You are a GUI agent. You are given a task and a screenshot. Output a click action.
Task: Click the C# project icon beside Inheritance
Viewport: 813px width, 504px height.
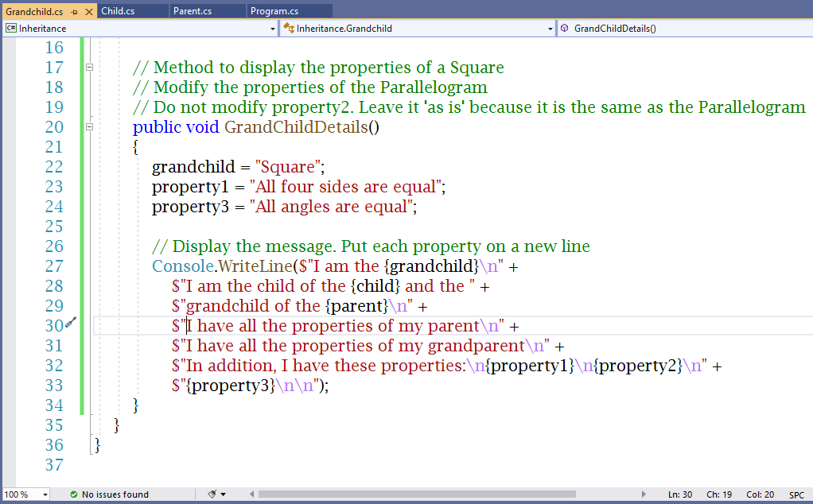coord(11,29)
